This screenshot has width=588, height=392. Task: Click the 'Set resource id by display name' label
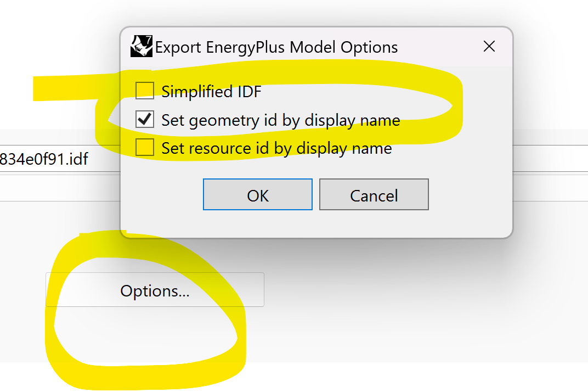[276, 149]
